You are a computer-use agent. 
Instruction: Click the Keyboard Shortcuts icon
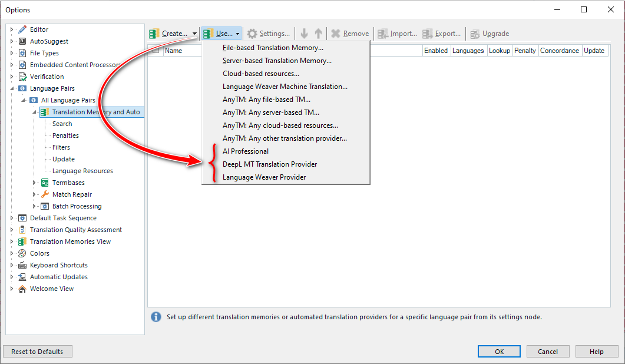[23, 265]
